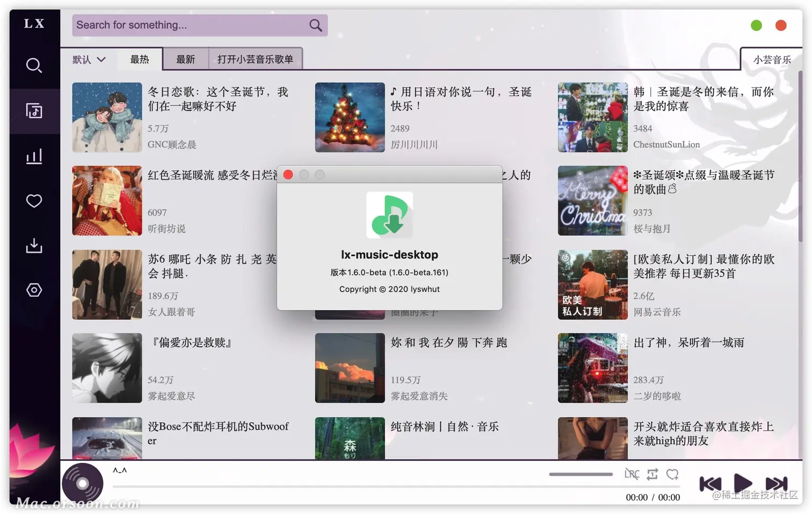Open the song list sidebar icon
The width and height of the screenshot is (812, 514).
(x=34, y=111)
